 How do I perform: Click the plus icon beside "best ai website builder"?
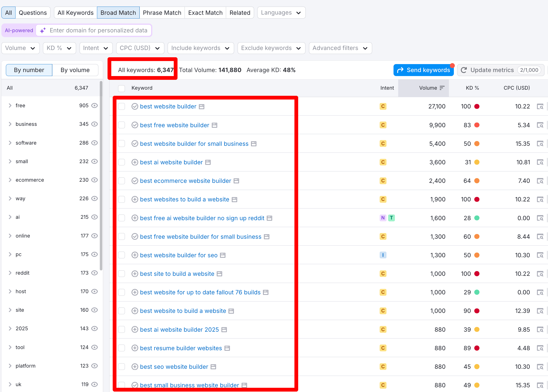click(x=135, y=162)
